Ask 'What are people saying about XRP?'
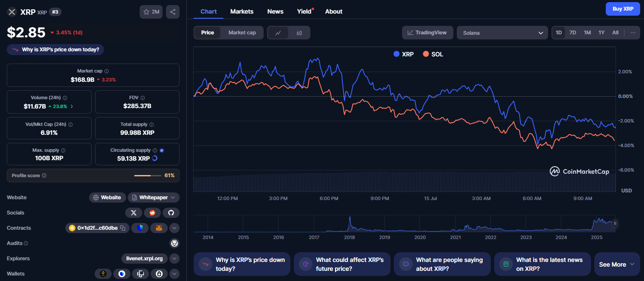This screenshot has height=281, width=644. pyautogui.click(x=442, y=264)
